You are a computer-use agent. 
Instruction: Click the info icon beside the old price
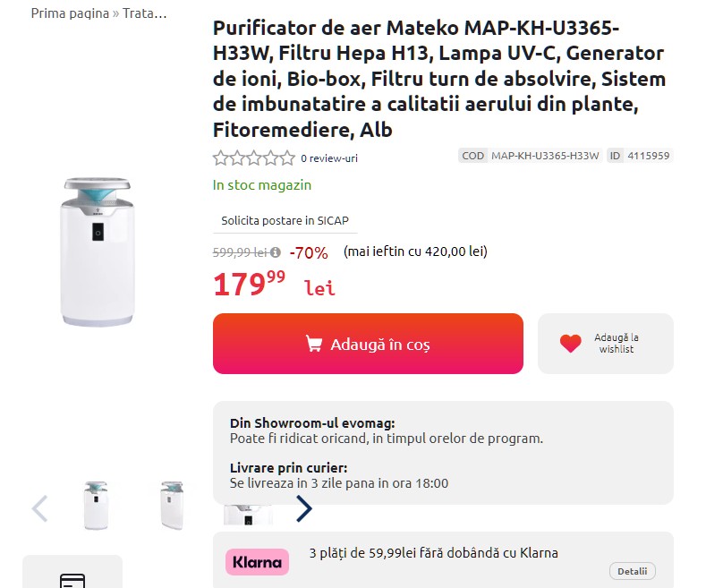click(x=276, y=252)
